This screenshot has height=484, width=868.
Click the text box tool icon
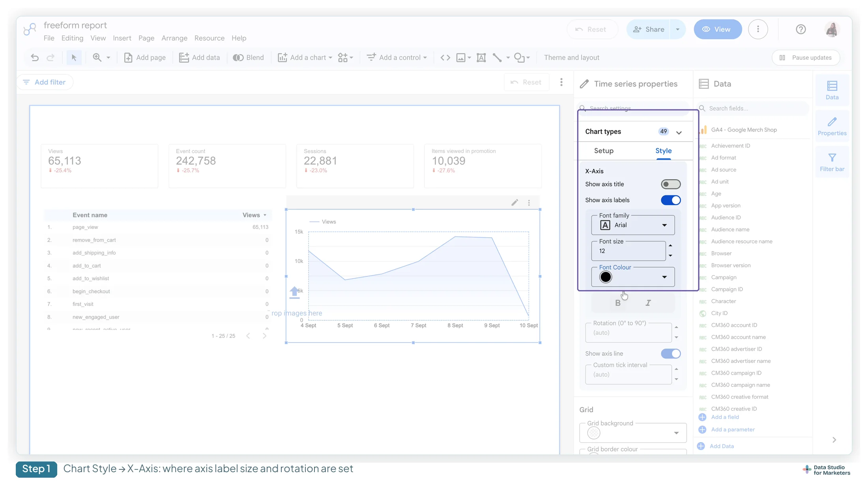pos(481,58)
